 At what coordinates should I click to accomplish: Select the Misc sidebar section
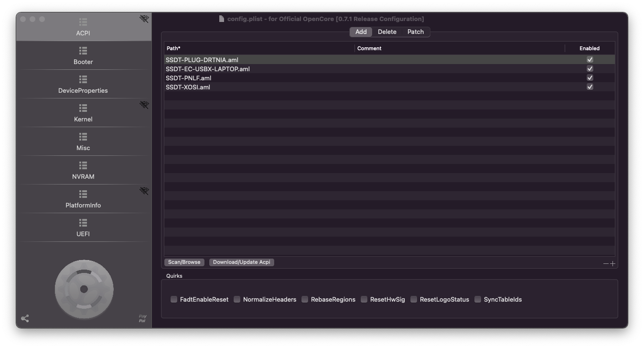pos(83,141)
